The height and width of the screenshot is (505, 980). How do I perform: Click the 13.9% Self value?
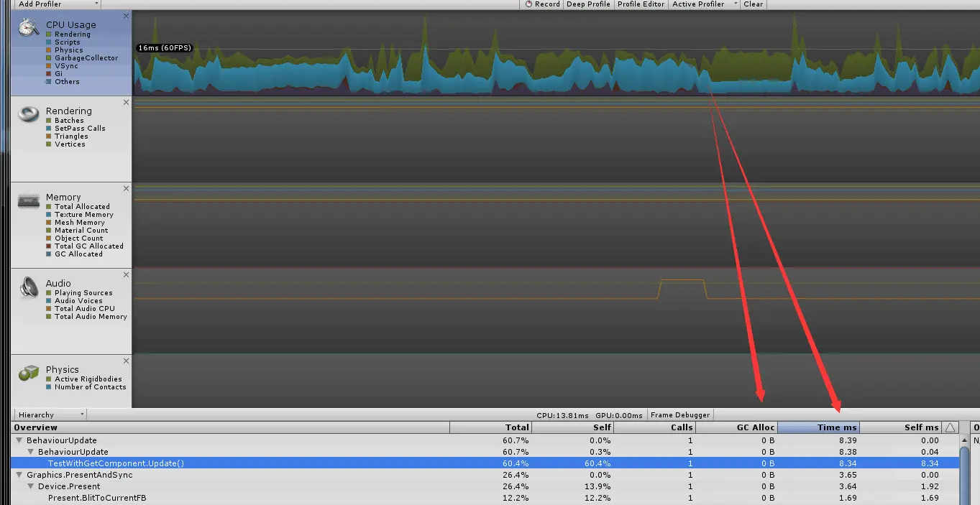pyautogui.click(x=598, y=486)
